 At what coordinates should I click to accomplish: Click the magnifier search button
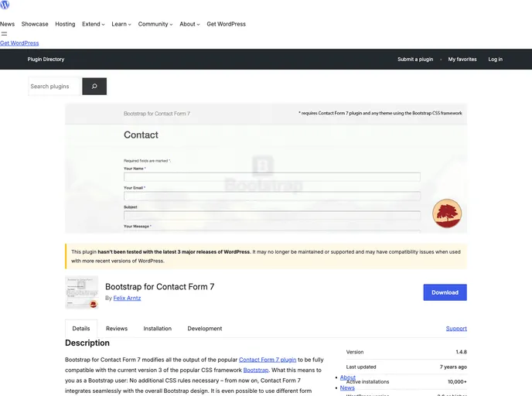click(x=94, y=86)
